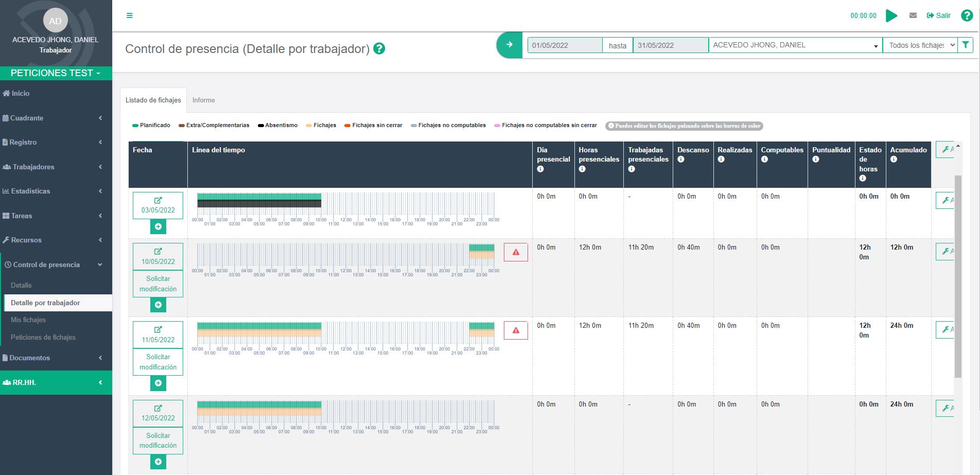
Task: Click info icon under Descanso column header
Action: tap(681, 160)
